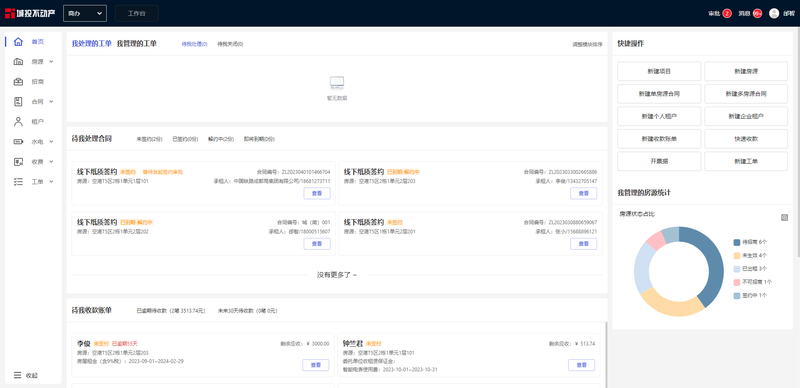Filter work orders by 待我关闭(0)
The height and width of the screenshot is (388, 800).
click(230, 44)
